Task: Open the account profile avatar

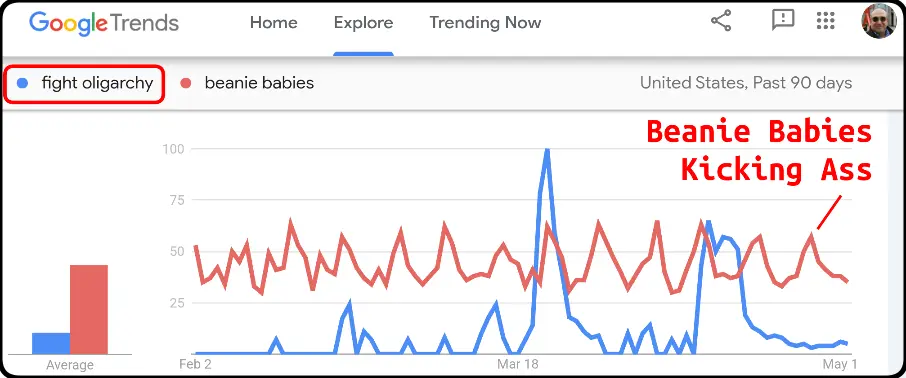Action: coord(878,21)
